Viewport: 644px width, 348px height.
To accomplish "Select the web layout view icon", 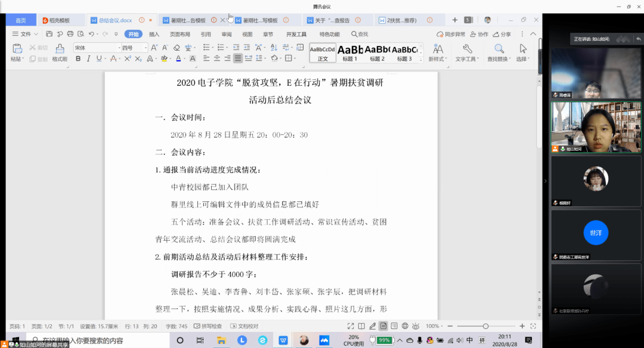I will (404, 326).
